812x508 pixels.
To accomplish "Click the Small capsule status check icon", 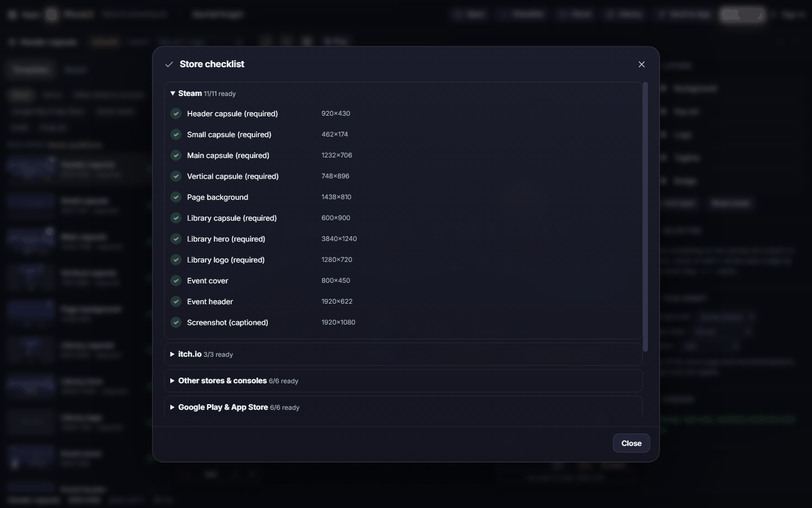I will click(176, 134).
